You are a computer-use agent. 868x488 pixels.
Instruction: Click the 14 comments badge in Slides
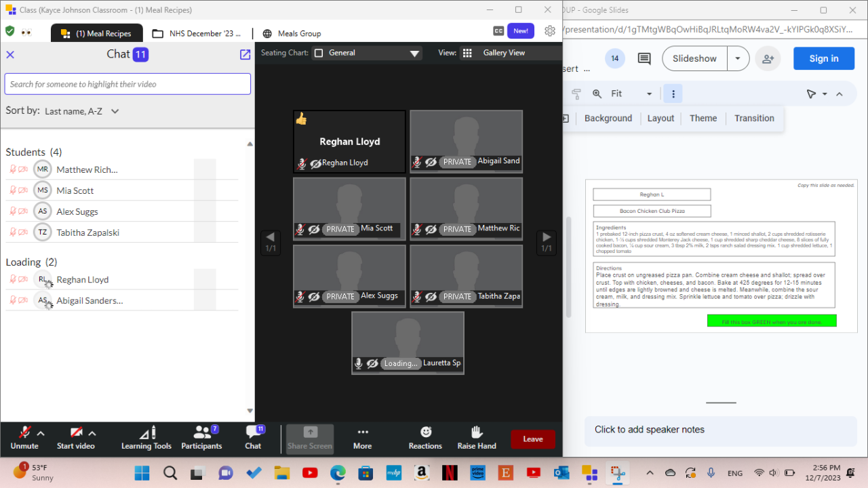(615, 58)
